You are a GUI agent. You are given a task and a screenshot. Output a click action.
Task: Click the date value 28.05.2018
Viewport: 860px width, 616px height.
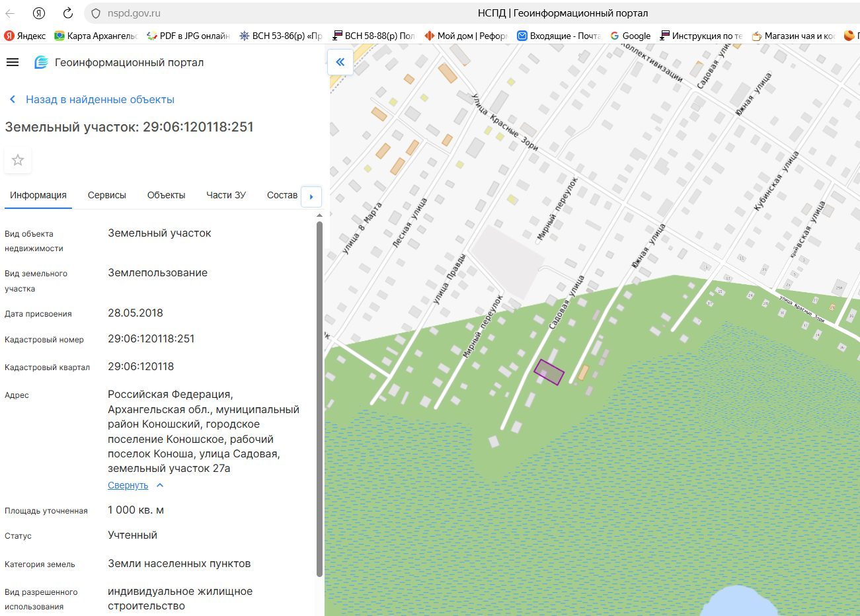(x=136, y=313)
